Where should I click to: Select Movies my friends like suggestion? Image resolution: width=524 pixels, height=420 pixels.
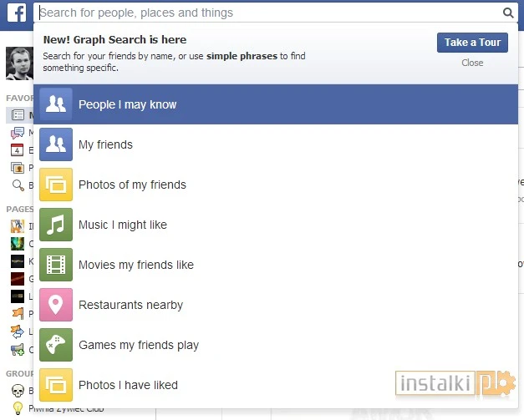276,265
